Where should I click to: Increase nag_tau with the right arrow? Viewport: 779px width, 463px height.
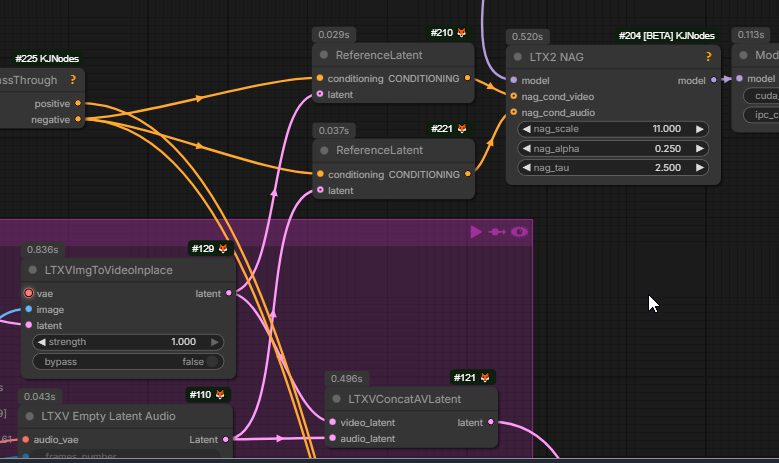[700, 168]
